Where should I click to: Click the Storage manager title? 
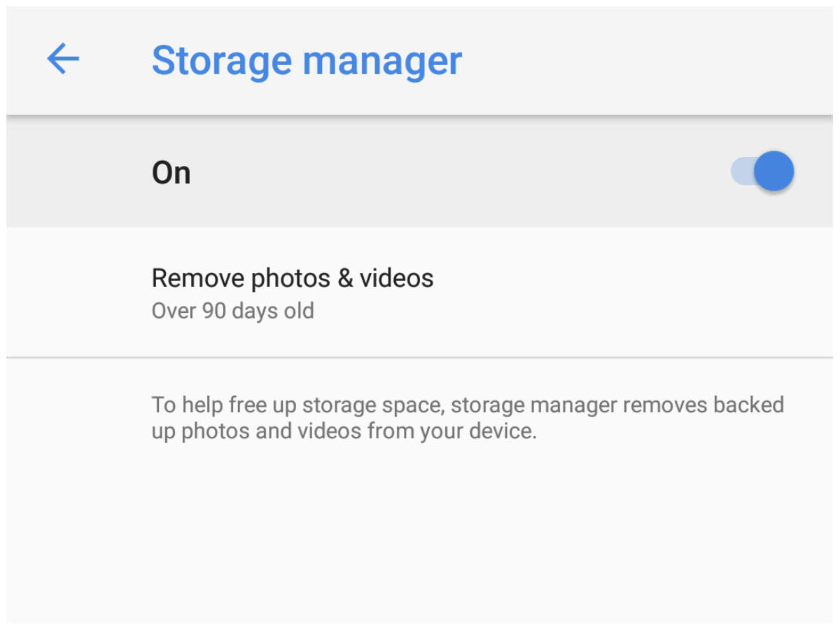pyautogui.click(x=307, y=60)
